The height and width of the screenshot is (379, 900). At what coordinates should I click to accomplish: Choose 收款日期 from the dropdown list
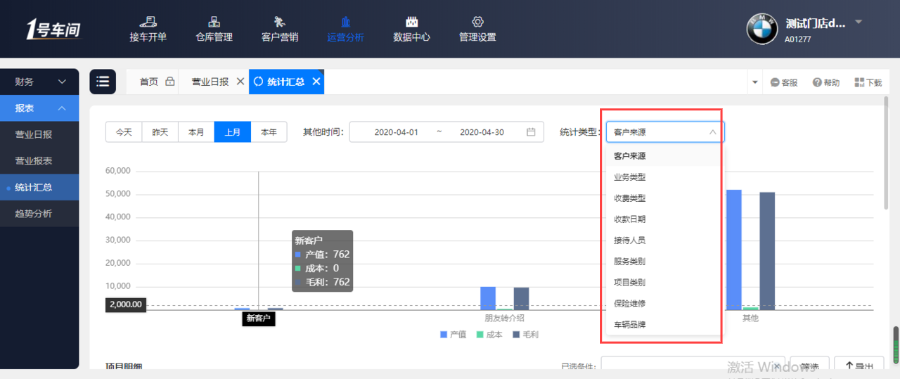coord(665,219)
